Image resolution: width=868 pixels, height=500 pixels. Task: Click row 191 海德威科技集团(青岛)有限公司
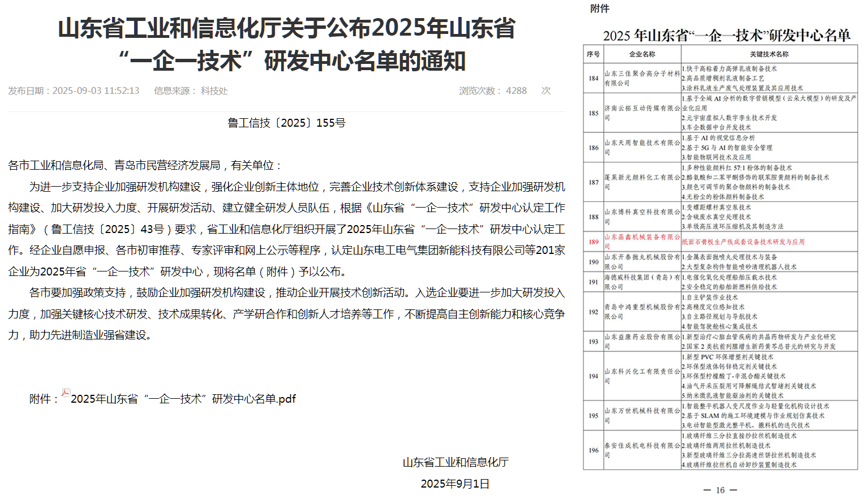point(642,282)
